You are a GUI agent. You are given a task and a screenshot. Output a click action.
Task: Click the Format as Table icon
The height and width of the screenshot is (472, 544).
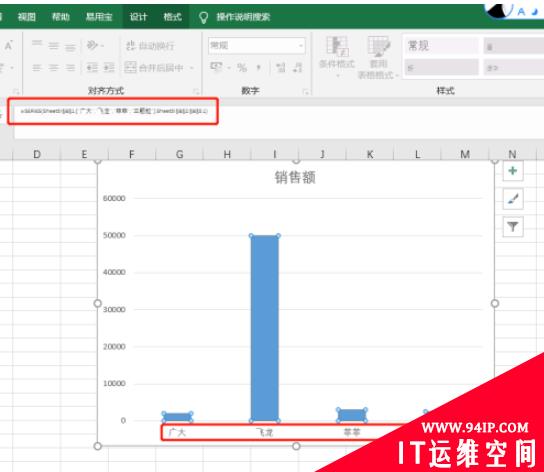[378, 57]
